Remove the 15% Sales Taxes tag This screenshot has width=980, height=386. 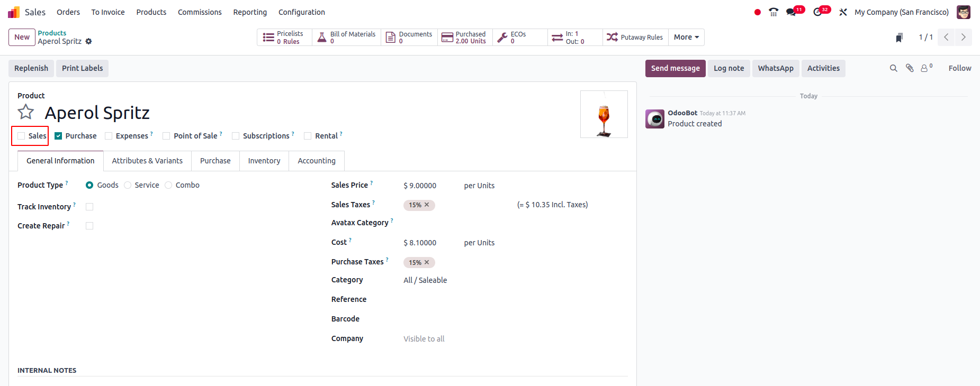427,205
